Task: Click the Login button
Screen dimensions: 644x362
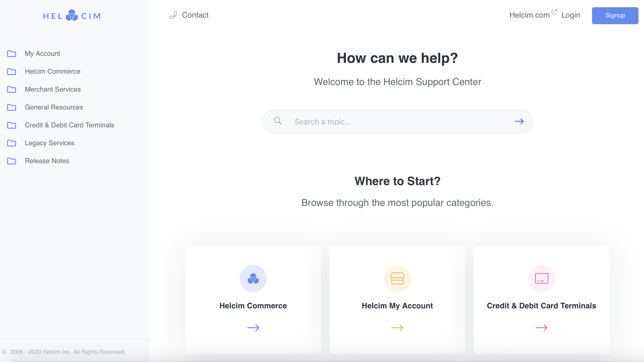Action: coord(571,14)
